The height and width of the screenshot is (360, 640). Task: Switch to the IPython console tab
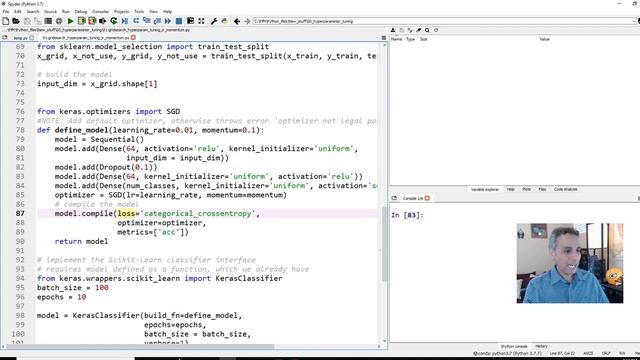514,346
